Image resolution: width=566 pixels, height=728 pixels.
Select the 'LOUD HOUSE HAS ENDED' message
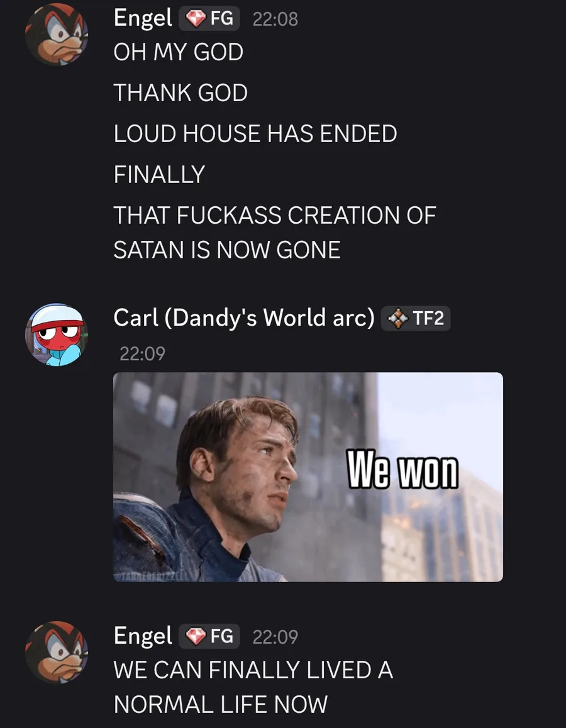pos(255,134)
